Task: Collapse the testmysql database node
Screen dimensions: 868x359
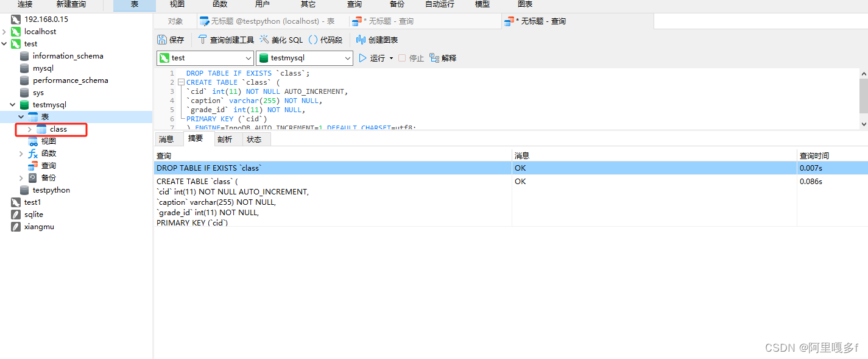Action: point(13,104)
